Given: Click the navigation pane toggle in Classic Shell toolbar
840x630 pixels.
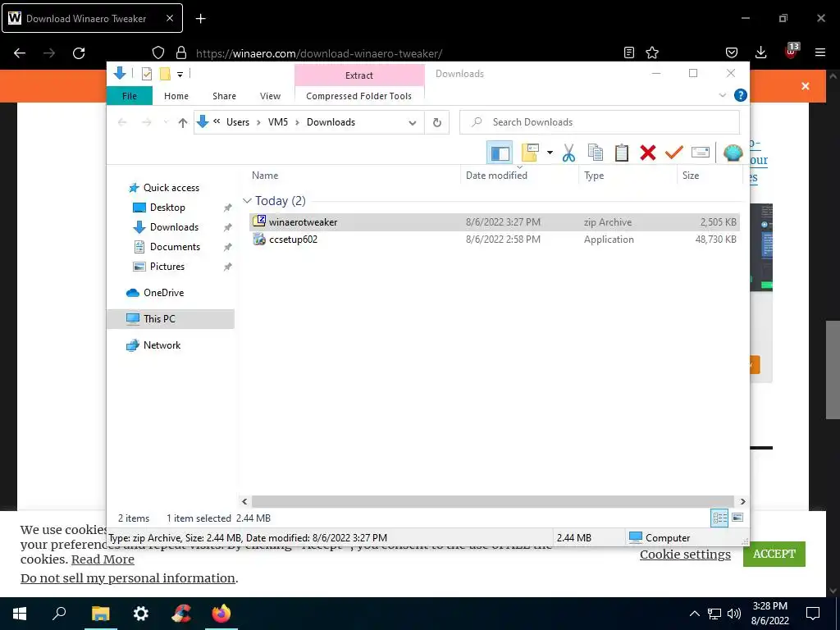Looking at the screenshot, I should (500, 153).
